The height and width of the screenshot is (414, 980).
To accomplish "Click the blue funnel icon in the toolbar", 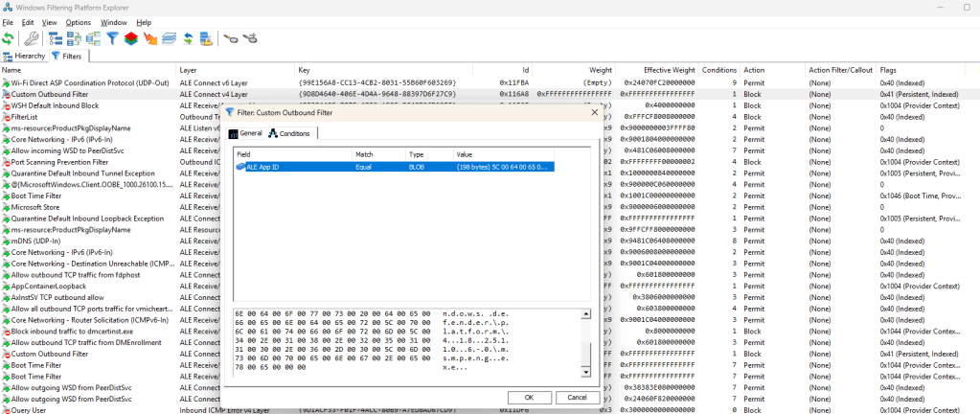I will coord(112,39).
